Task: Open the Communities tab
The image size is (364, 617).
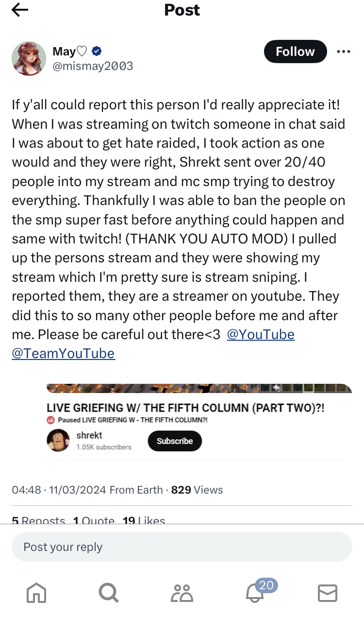Action: [182, 593]
